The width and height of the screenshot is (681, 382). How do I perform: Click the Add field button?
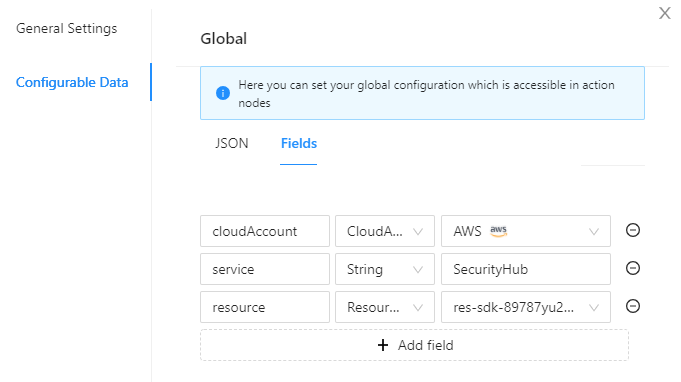(x=414, y=345)
